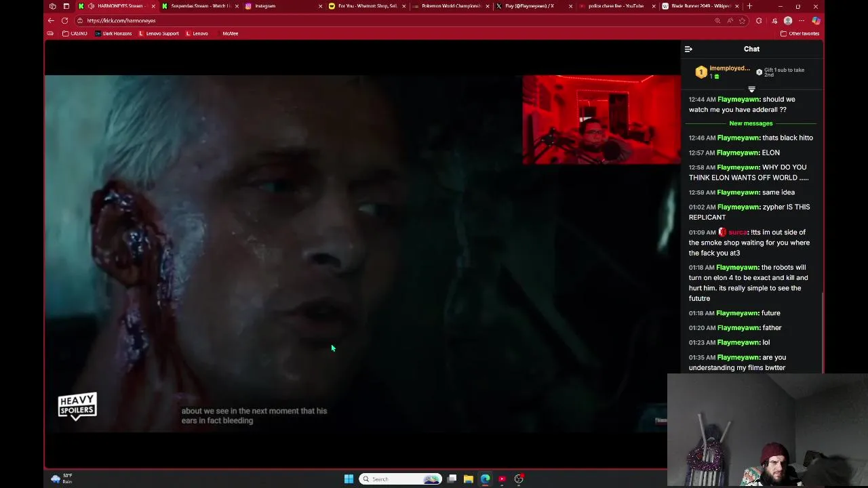Jump to the New messages divider label
Image resolution: width=868 pixels, height=488 pixels.
tap(751, 123)
